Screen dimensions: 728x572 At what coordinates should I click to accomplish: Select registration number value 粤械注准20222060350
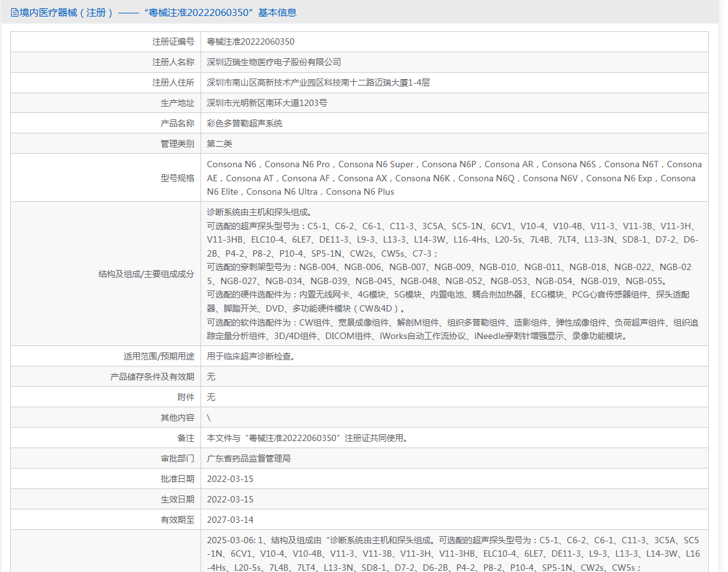click(x=251, y=41)
